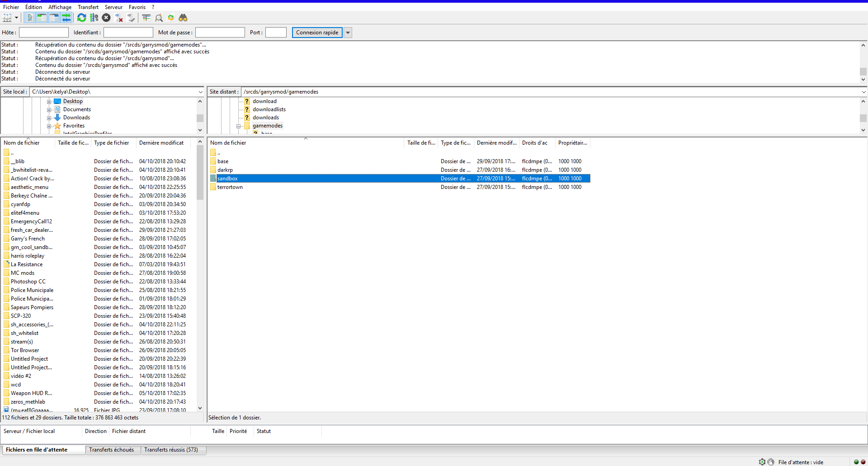This screenshot has height=466, width=868.
Task: Open the Site distant path dropdown
Action: (x=863, y=92)
